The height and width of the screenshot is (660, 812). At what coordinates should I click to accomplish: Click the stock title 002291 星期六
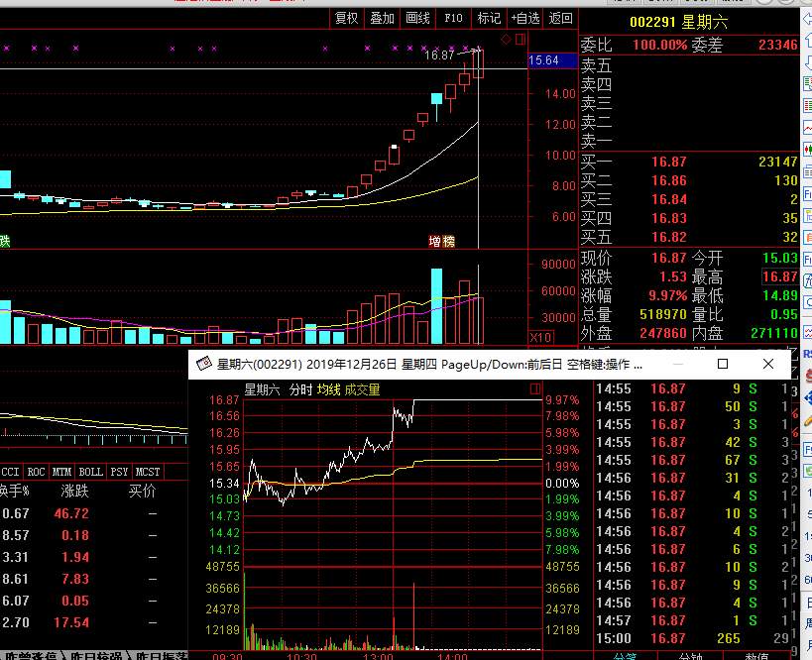(x=678, y=22)
